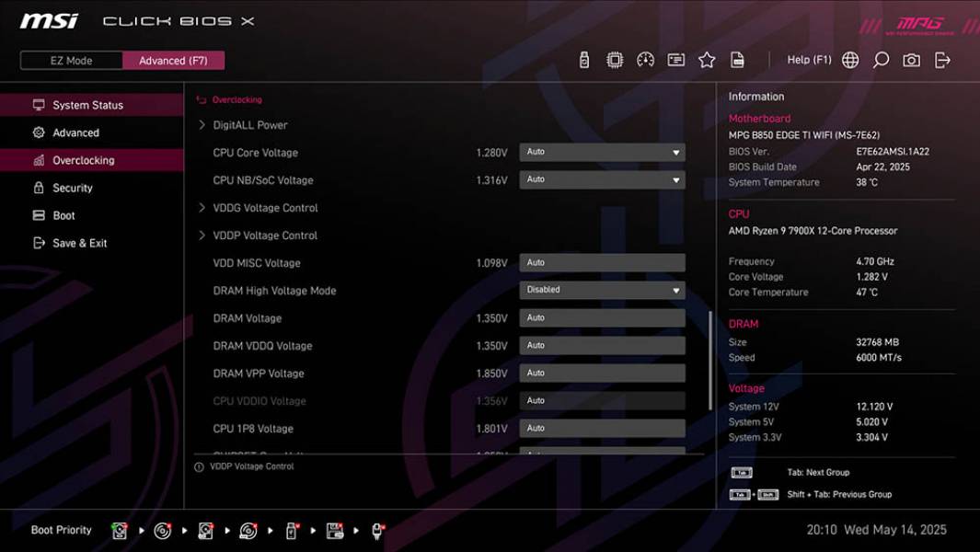980x552 pixels.
Task: Click the settings list vertical scrollbar
Action: pos(710,361)
